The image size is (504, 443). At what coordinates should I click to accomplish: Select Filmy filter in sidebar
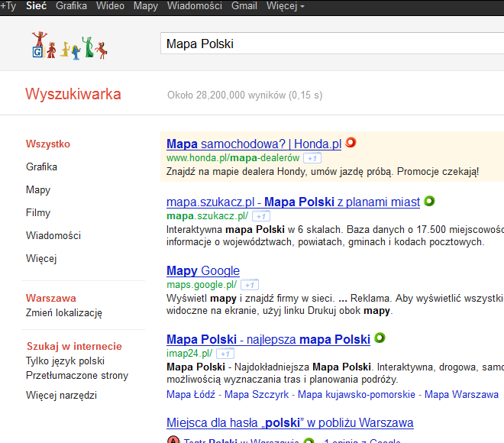pos(38,213)
